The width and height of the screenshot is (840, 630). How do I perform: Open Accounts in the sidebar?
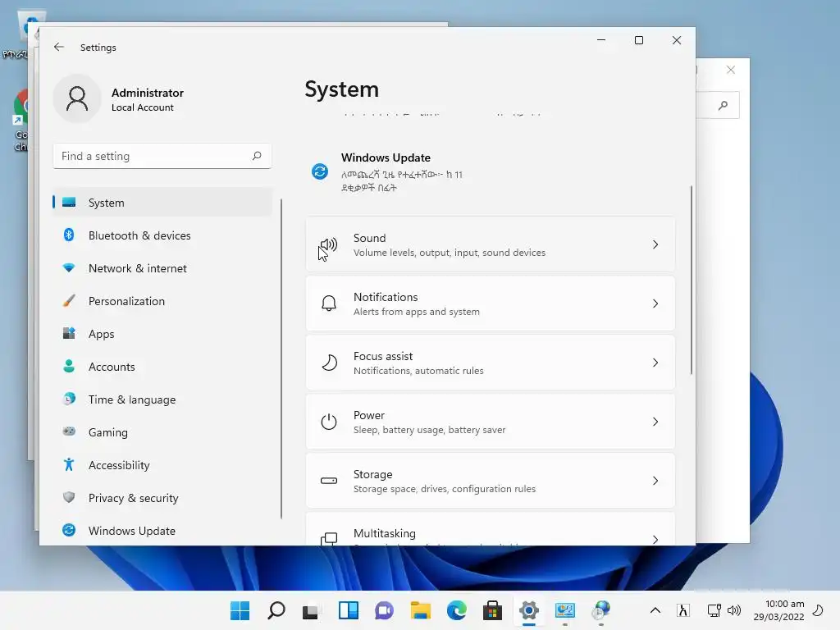(162, 367)
